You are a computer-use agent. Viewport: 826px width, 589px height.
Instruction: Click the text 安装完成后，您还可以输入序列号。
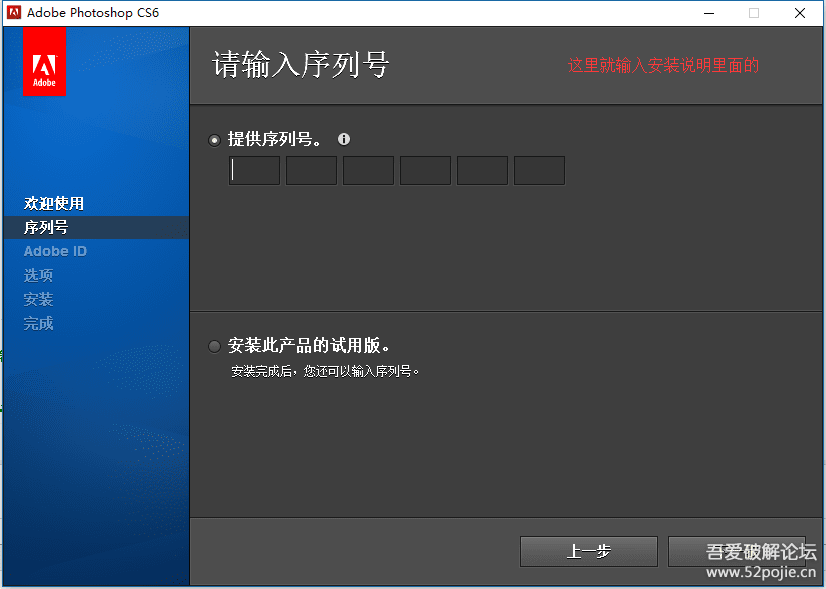(x=326, y=371)
